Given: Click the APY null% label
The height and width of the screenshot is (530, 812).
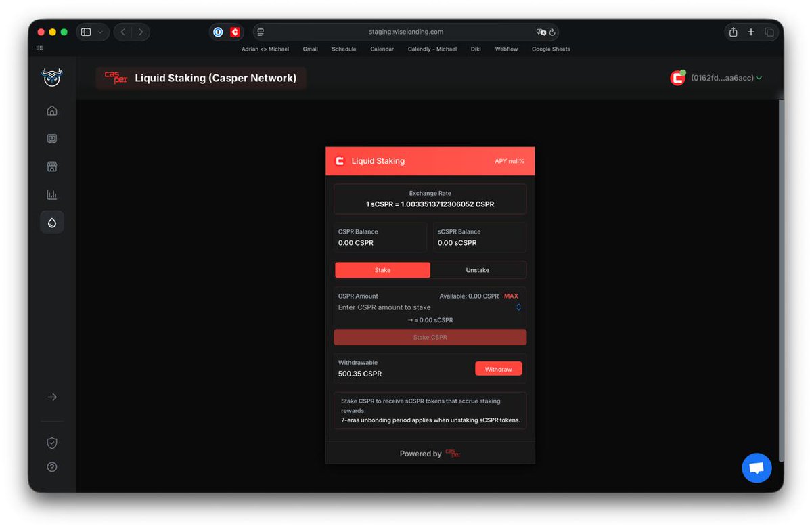Looking at the screenshot, I should click(510, 161).
